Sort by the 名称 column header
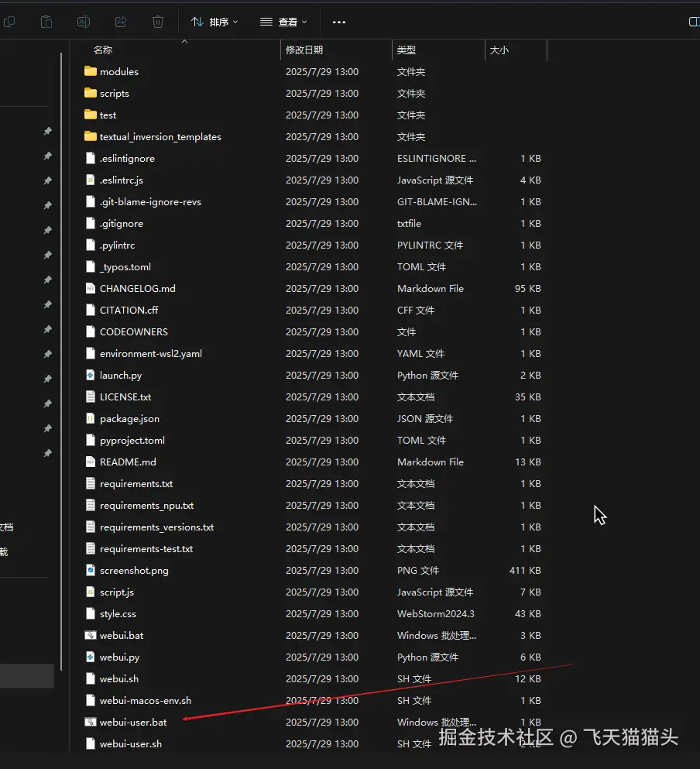Viewport: 700px width, 769px height. point(102,50)
